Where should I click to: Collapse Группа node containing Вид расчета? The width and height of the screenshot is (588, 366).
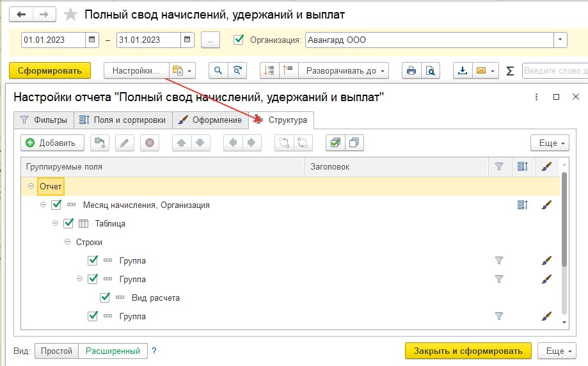click(79, 279)
